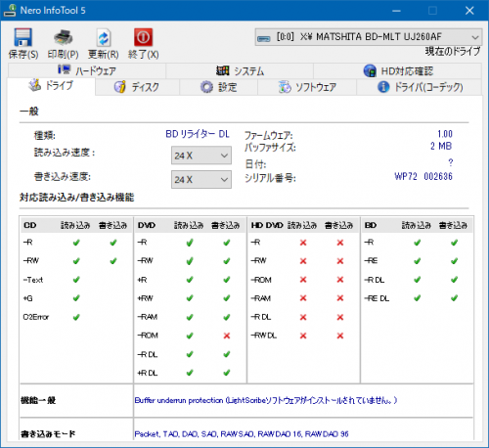Click the red Exit (終了) icon
Viewport: 489px width, 448px height.
point(143,37)
